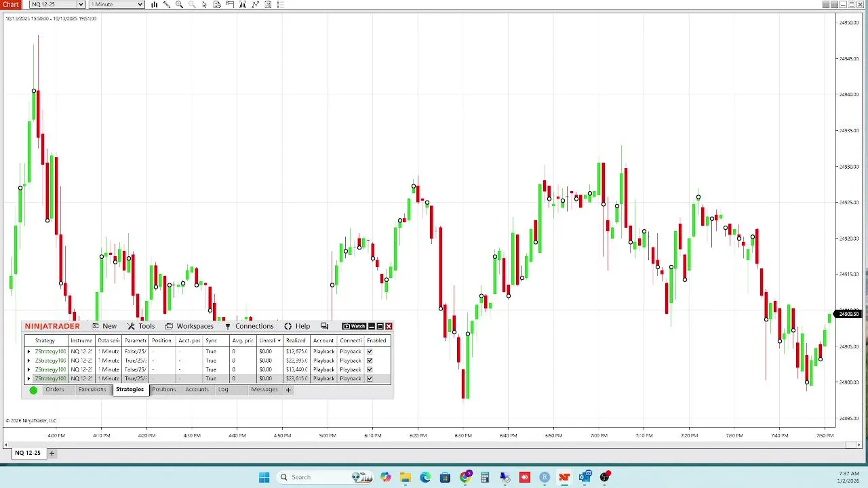Screen dimensions: 868x488
Task: Select the cursor pointer tool
Action: click(205, 5)
